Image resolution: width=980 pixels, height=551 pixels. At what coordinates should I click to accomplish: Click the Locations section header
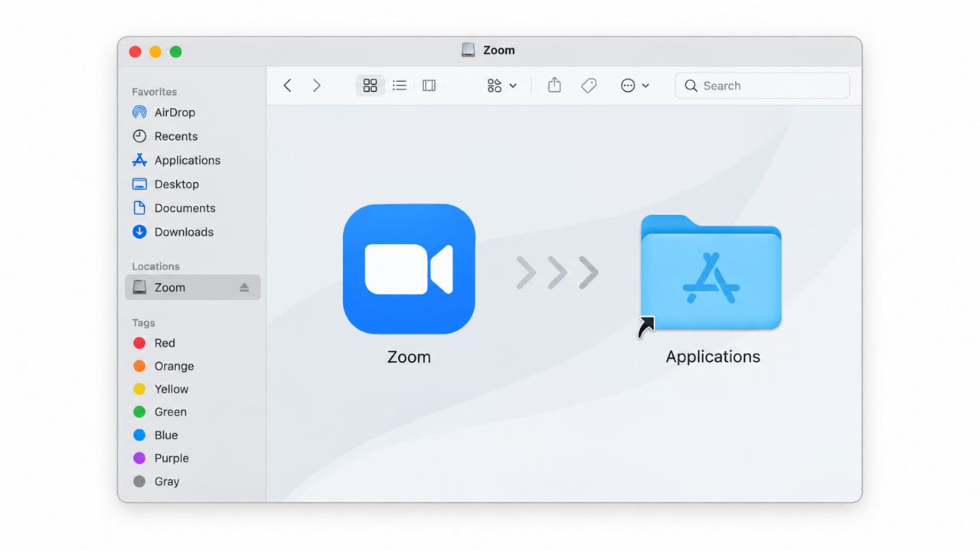pyautogui.click(x=155, y=266)
